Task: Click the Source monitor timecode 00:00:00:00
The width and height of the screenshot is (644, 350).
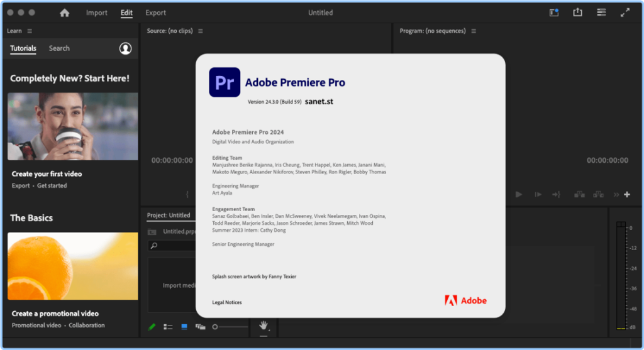Action: click(x=172, y=160)
